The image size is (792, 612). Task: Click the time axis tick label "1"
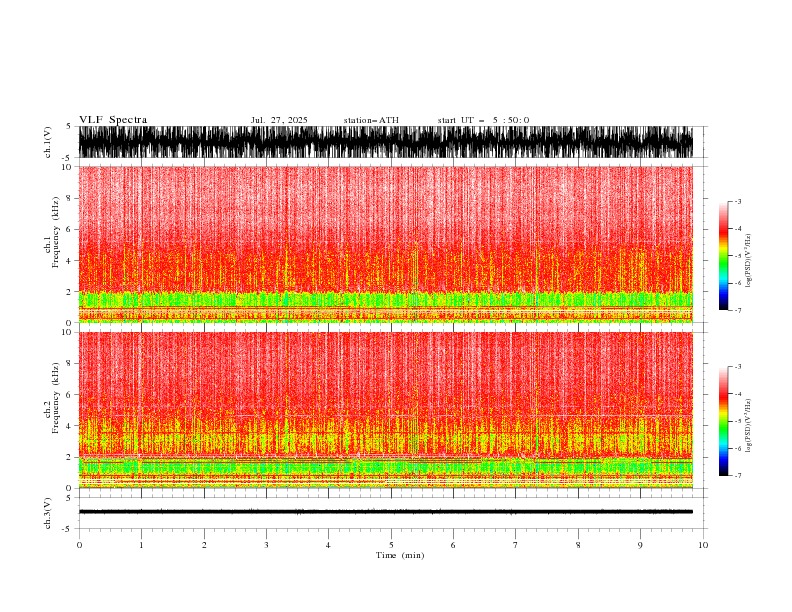(141, 545)
